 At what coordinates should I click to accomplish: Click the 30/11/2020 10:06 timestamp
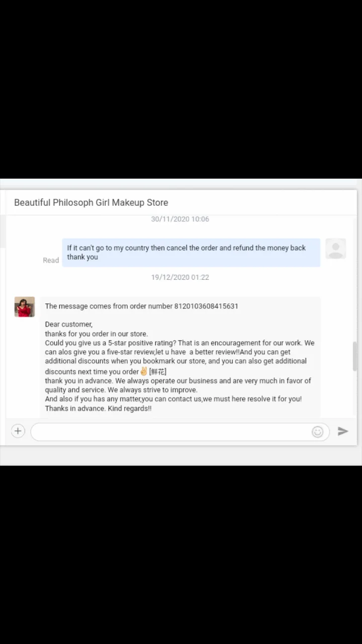point(180,219)
